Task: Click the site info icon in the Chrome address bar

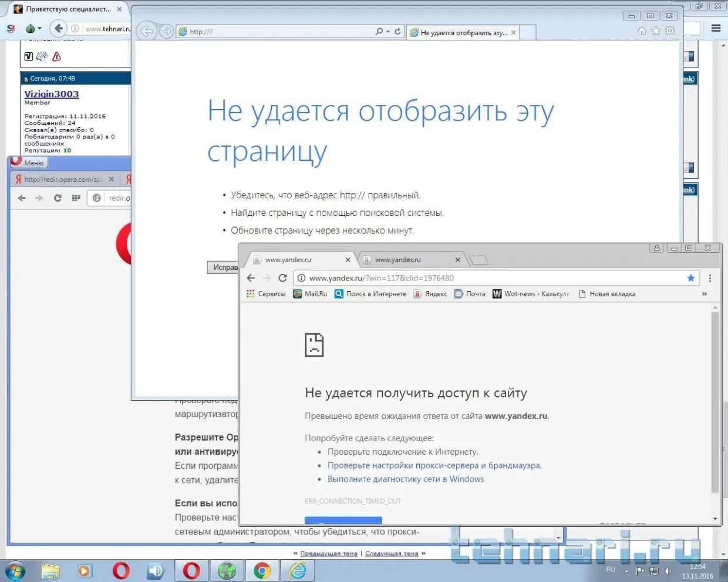Action: point(301,278)
